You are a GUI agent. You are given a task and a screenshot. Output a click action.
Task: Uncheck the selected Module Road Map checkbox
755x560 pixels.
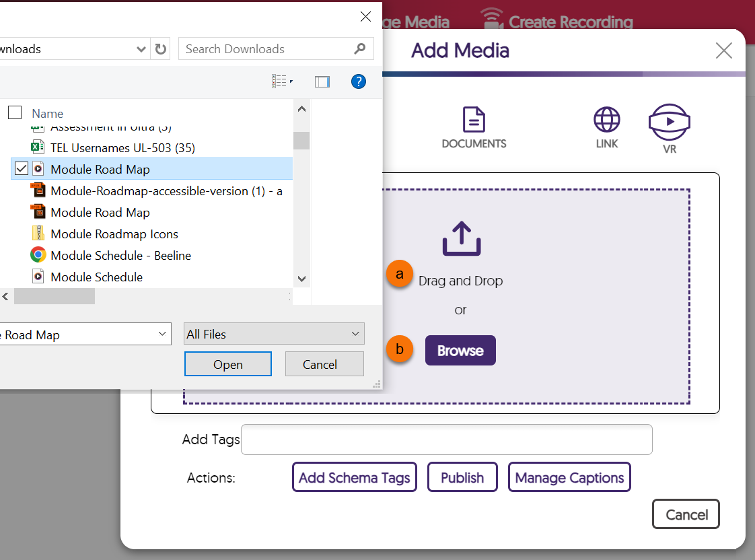point(22,169)
